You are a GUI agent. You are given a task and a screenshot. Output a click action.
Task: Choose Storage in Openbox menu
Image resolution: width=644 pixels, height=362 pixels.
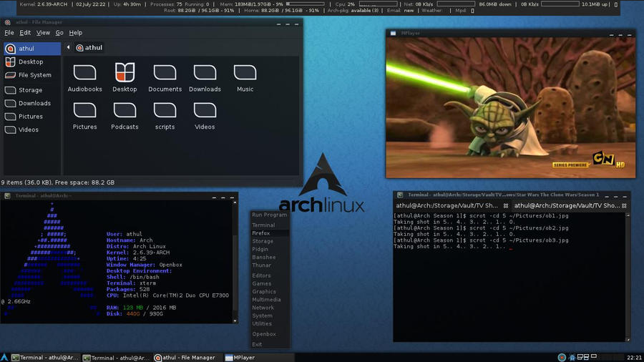pos(270,241)
